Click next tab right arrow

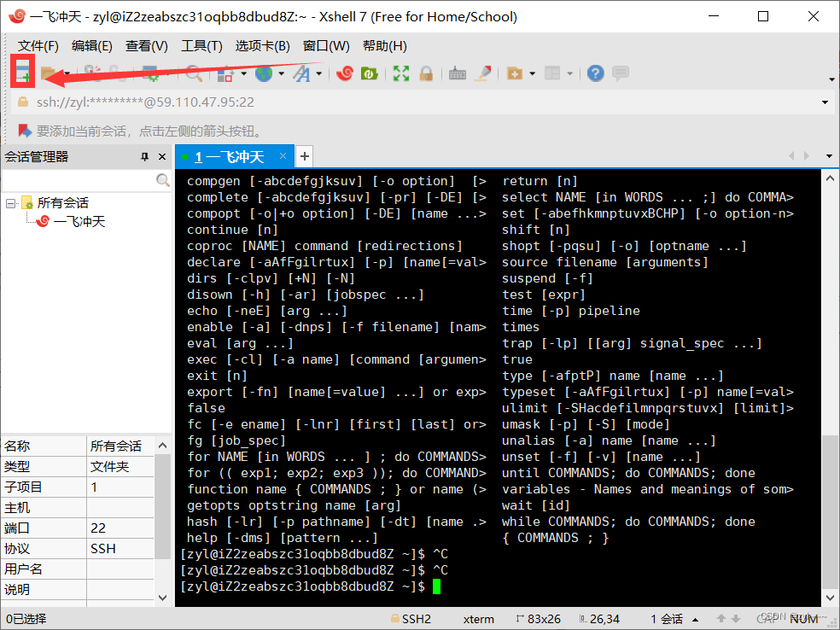[x=807, y=156]
